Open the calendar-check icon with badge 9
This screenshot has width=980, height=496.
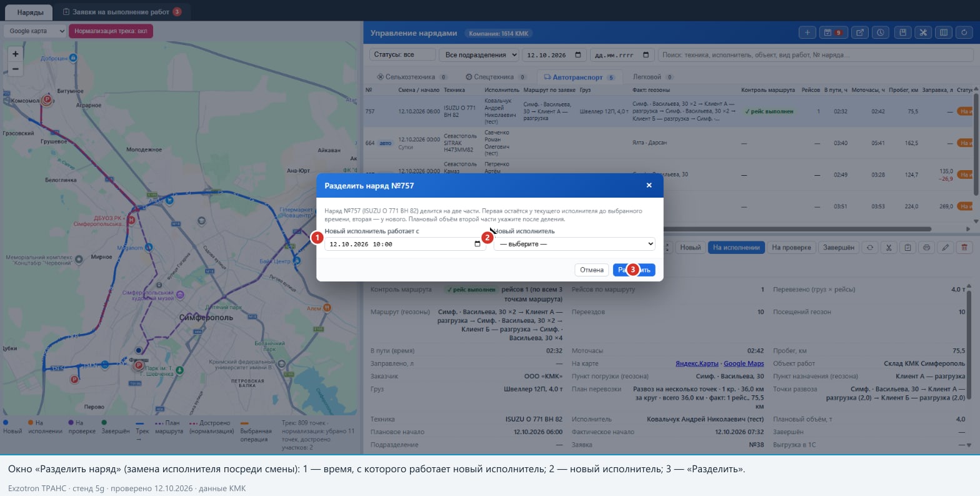(832, 33)
